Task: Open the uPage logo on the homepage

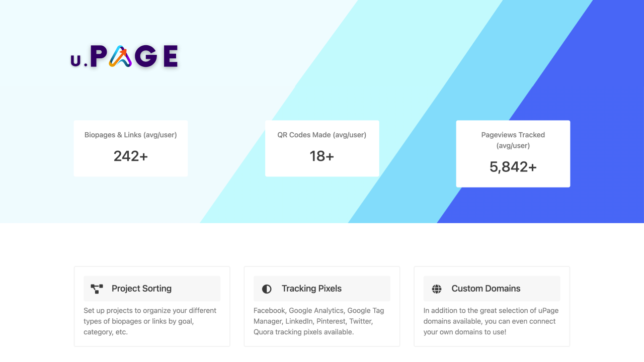Action: pos(124,55)
